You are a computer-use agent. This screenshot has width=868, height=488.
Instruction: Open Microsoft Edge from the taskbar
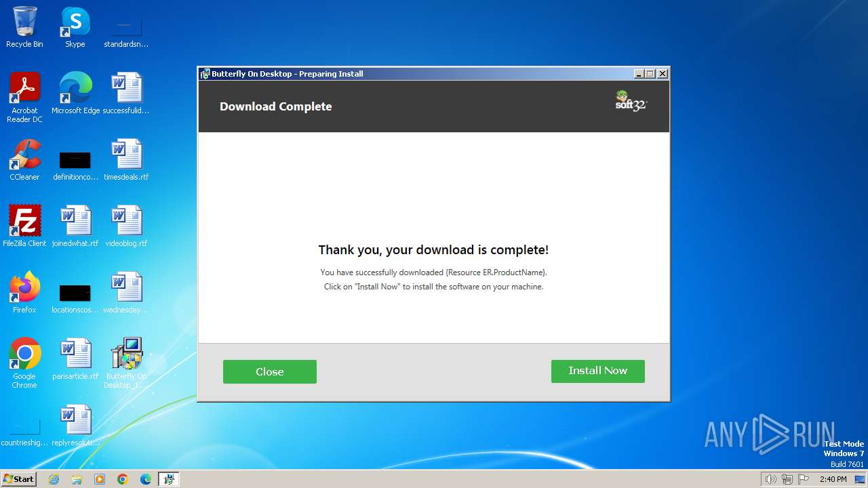[146, 479]
